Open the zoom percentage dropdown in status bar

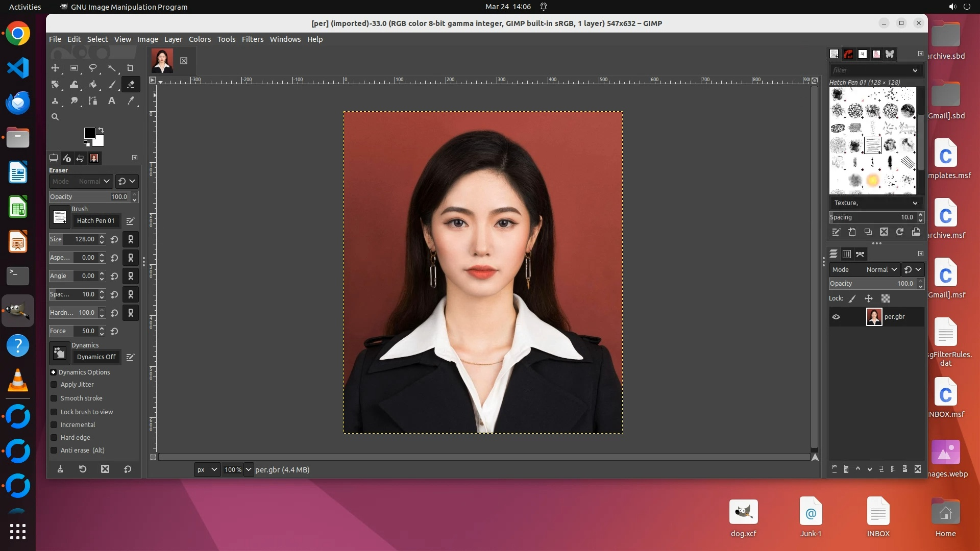(249, 469)
